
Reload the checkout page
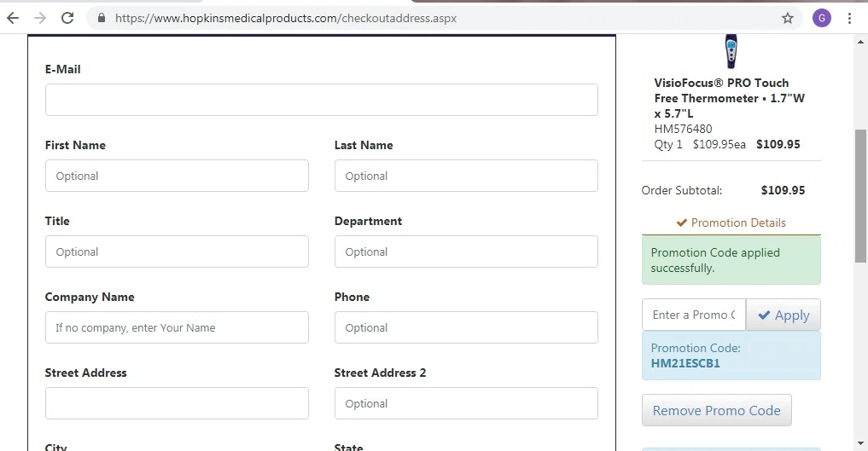(67, 18)
